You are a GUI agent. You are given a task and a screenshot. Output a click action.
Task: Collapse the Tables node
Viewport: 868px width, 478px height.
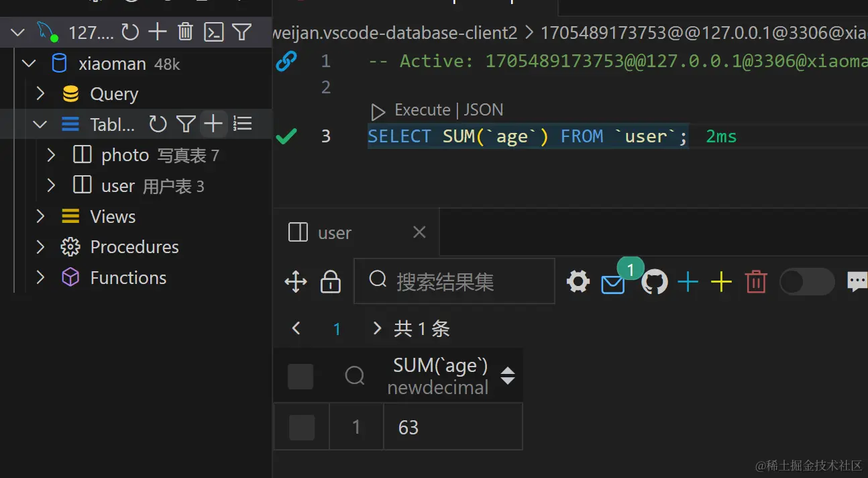40,124
